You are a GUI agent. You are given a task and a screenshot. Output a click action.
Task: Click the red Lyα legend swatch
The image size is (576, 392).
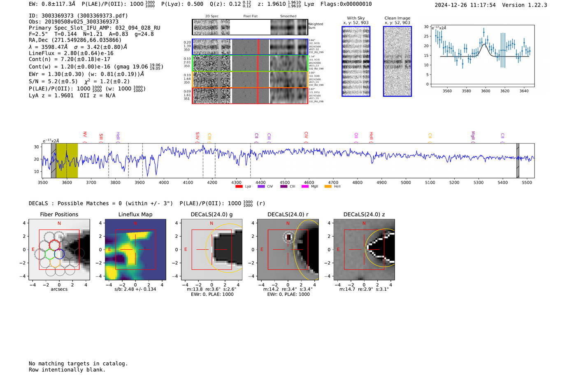(239, 186)
